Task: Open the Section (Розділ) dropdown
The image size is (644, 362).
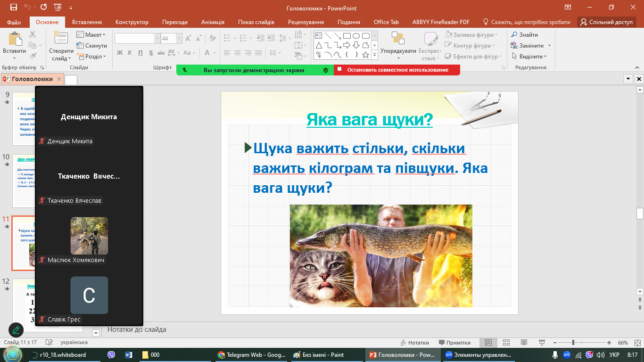Action: pos(91,57)
